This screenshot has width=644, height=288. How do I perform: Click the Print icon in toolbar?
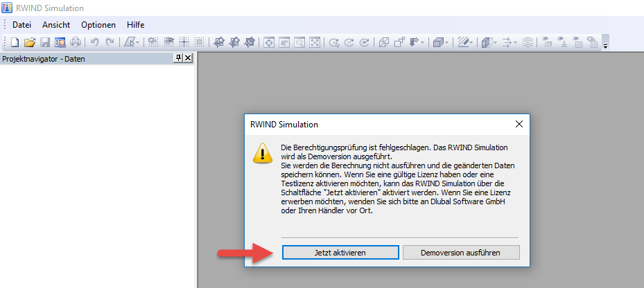click(76, 42)
